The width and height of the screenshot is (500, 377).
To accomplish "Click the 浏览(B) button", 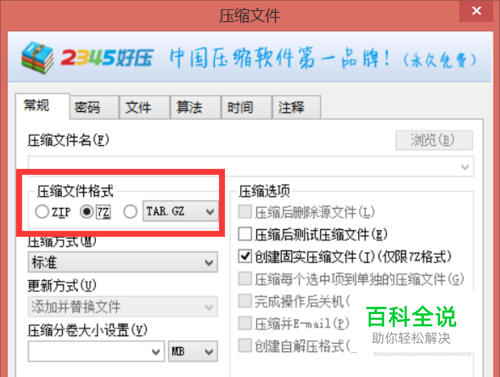I will click(x=434, y=140).
